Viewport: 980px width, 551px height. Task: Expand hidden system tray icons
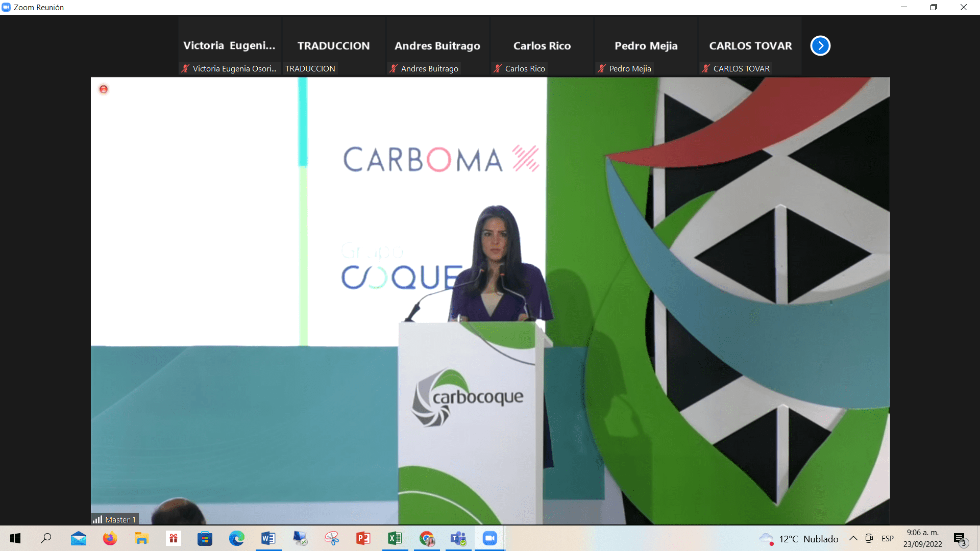pos(853,539)
